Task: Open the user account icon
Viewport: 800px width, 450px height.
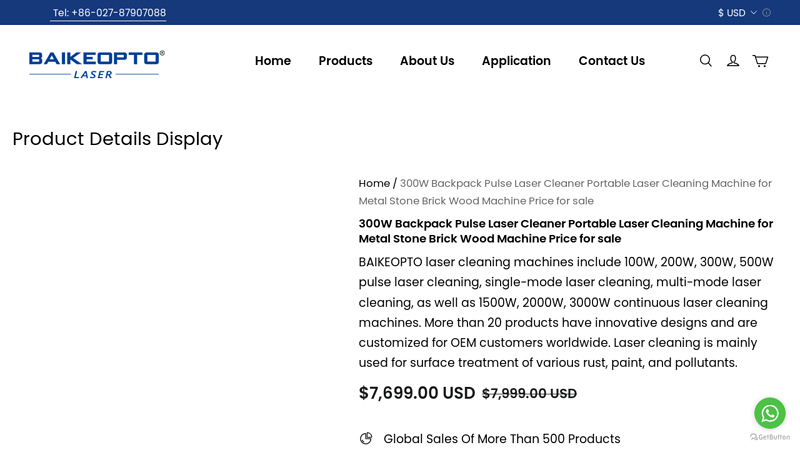Action: coord(733,61)
